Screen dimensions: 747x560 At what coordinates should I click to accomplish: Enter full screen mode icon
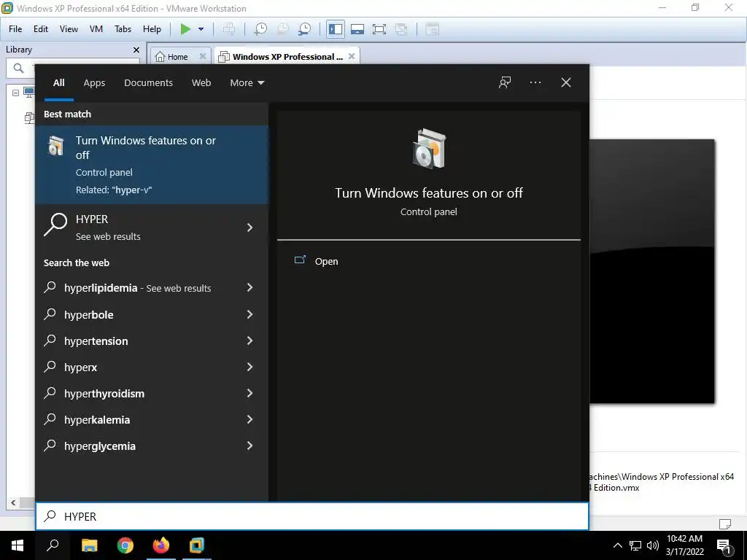tap(379, 29)
